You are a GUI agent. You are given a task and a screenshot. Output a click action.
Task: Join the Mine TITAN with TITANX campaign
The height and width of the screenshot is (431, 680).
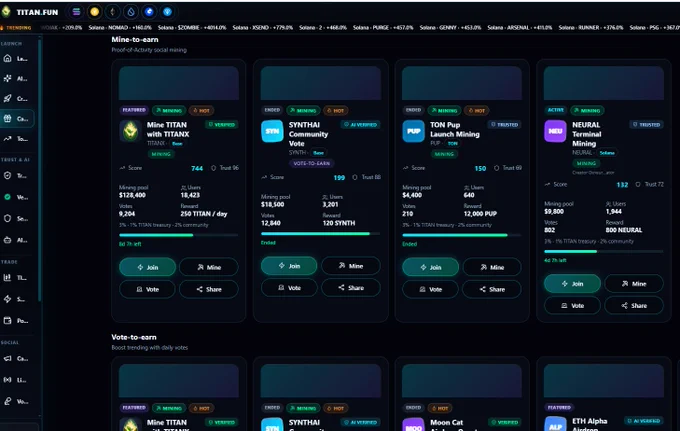147,267
